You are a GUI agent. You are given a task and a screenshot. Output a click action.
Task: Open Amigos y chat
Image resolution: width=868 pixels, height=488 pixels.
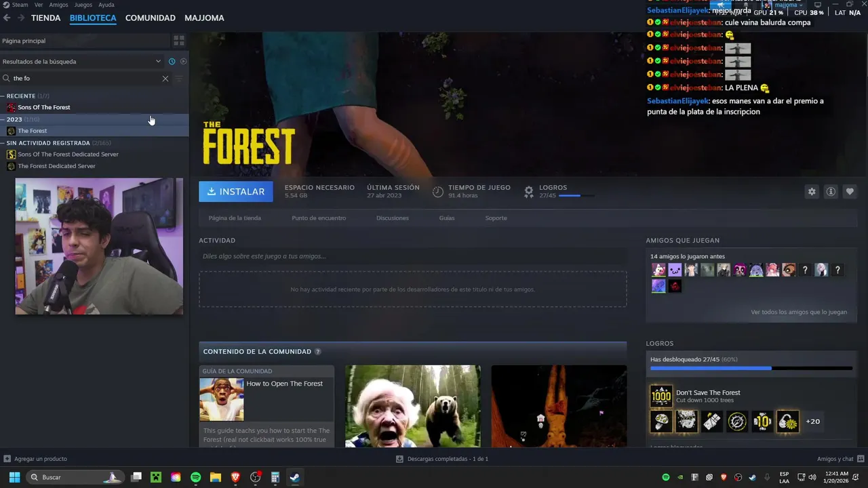click(840, 459)
